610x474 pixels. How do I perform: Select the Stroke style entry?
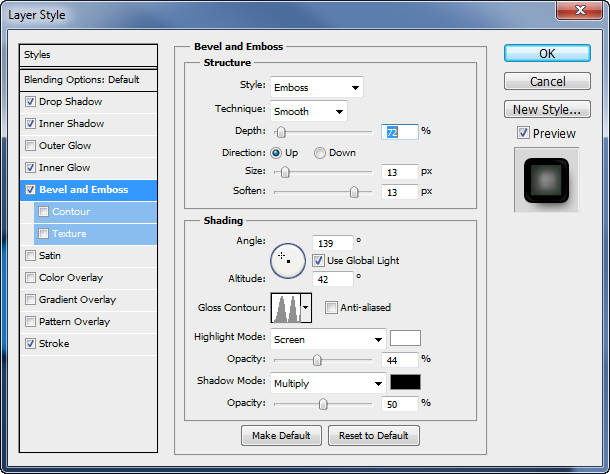(88, 344)
